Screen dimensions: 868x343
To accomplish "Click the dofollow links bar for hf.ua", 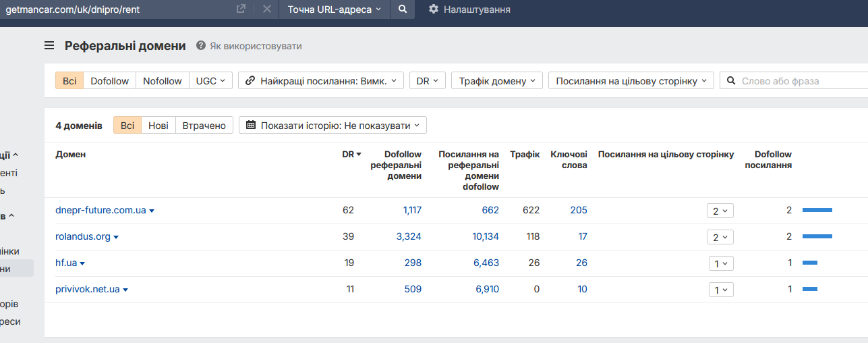I will (810, 263).
